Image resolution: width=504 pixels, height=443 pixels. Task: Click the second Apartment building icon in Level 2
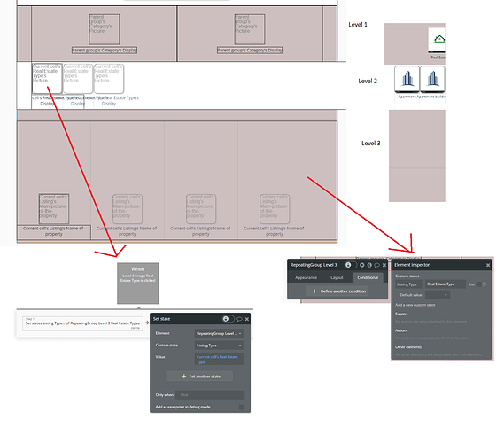pyautogui.click(x=432, y=79)
